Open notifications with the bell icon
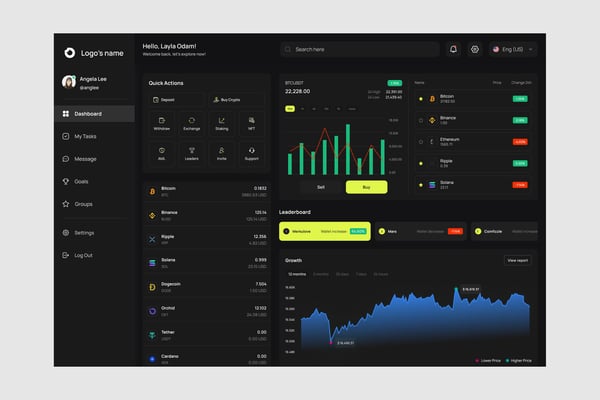 click(x=453, y=49)
